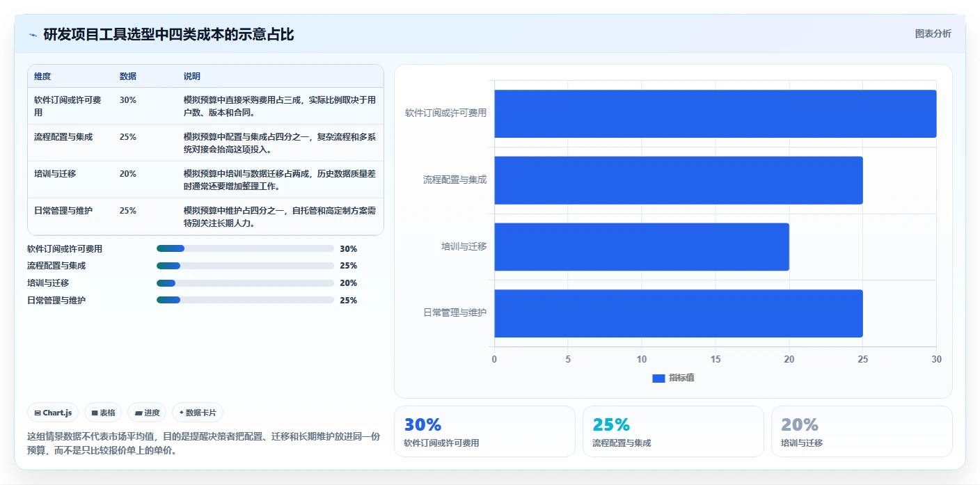Click the description starting 模拟预算中维护占四分之一
The width and height of the screenshot is (980, 485).
point(280,216)
